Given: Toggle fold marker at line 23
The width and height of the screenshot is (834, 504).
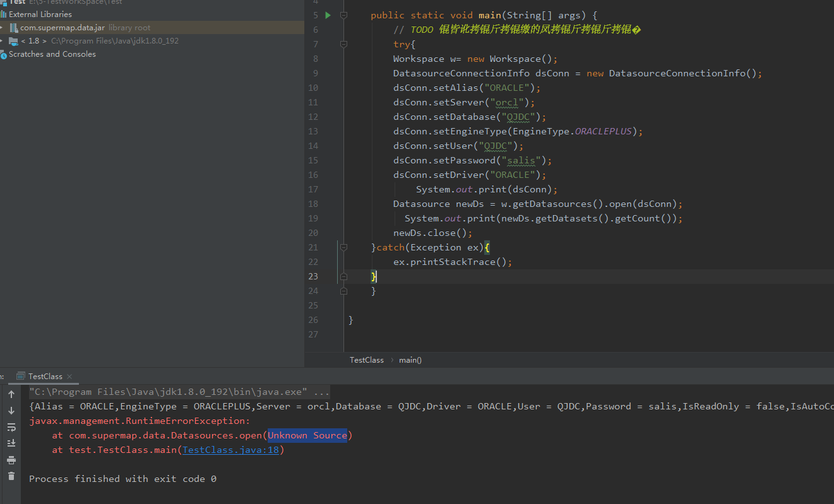Looking at the screenshot, I should click(x=343, y=276).
